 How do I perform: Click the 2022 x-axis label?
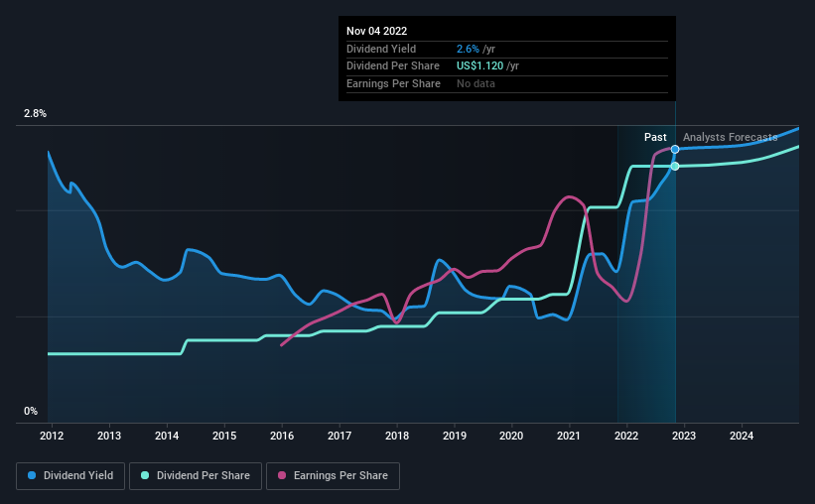pos(626,436)
